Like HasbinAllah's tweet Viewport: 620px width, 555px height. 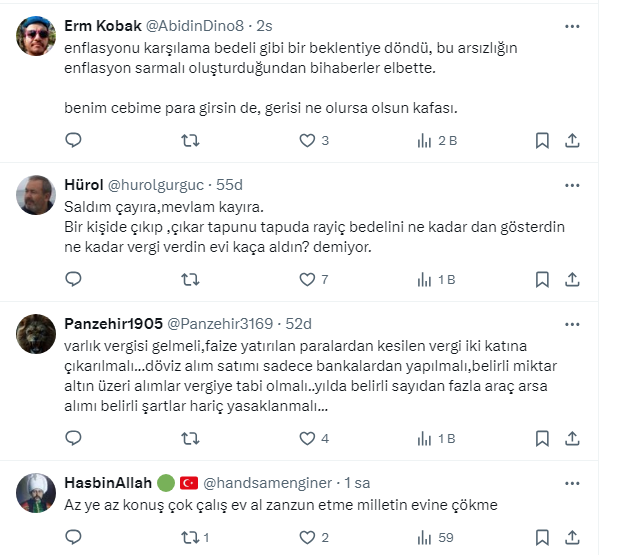[307, 537]
